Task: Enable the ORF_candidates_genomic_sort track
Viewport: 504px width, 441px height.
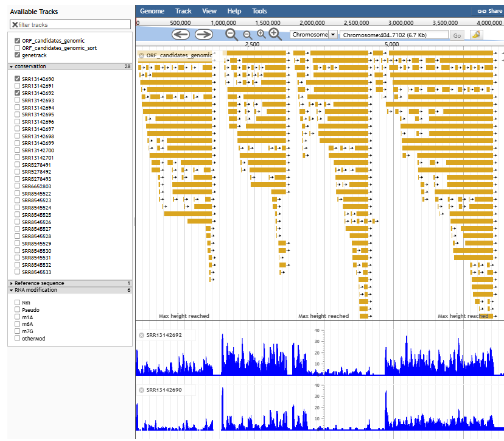Action: click(18, 48)
